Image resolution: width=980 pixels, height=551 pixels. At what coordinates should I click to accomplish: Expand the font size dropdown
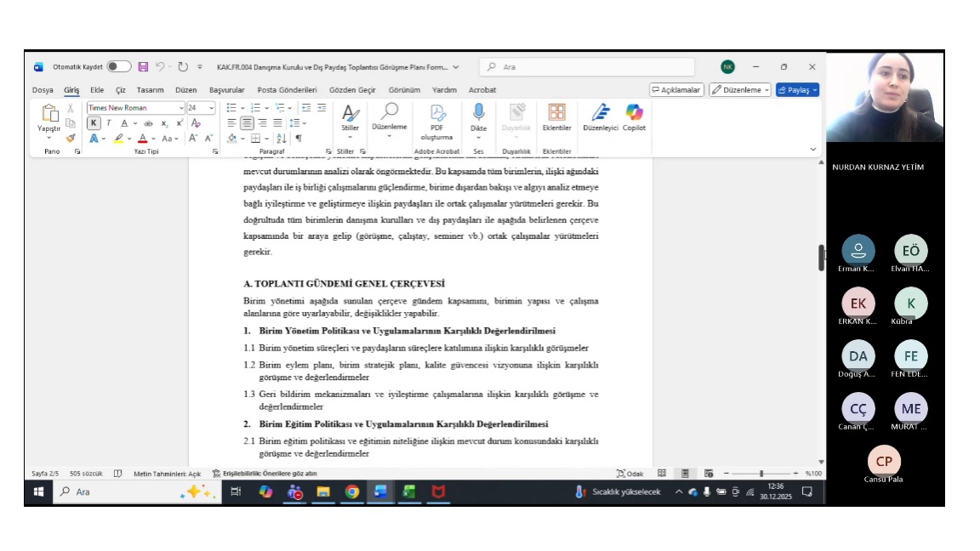(213, 108)
